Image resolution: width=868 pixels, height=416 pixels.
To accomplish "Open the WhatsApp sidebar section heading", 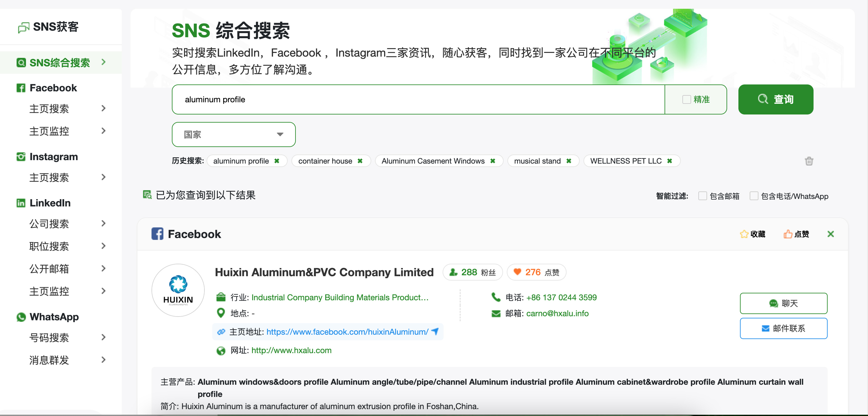I will (x=54, y=317).
